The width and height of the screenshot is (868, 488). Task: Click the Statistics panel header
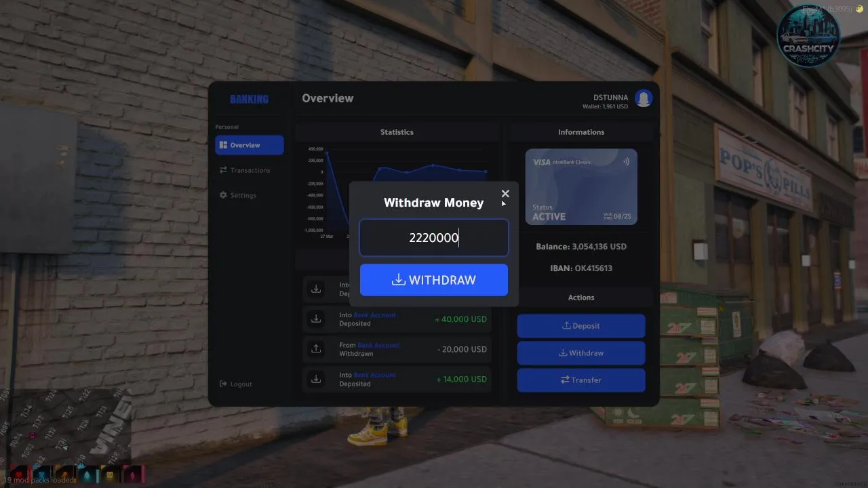[397, 132]
